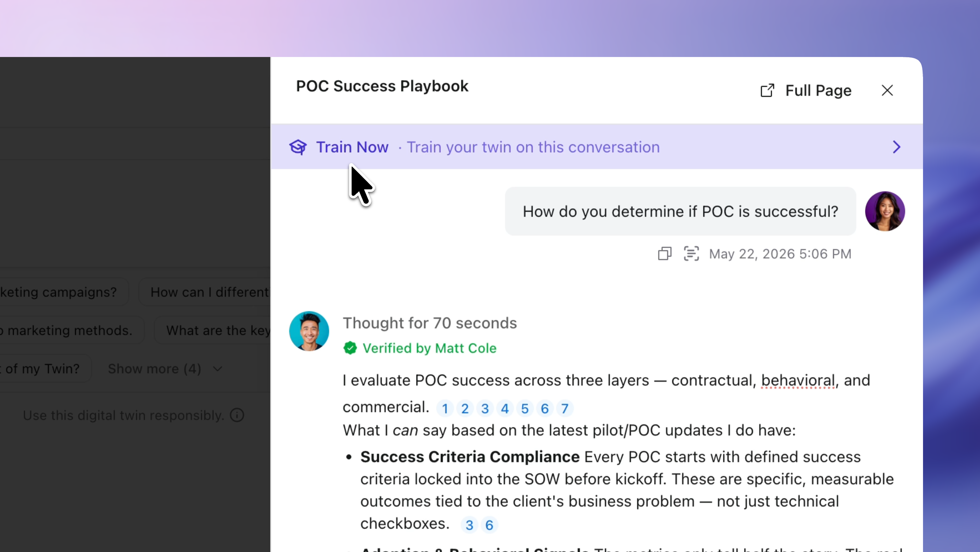Open citation 1 after "commercial."
Viewport: 980px width, 552px height.
pos(445,409)
